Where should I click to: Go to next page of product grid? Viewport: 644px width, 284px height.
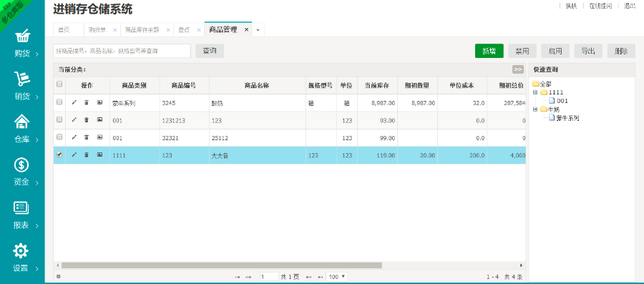[309, 277]
